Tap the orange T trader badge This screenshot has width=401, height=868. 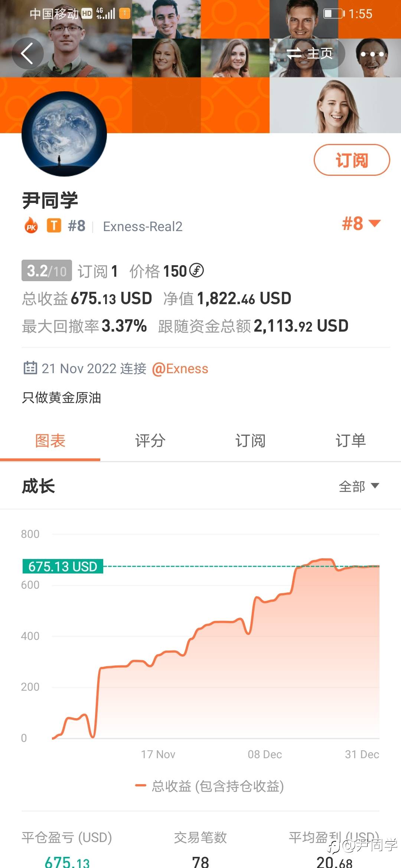(x=54, y=226)
